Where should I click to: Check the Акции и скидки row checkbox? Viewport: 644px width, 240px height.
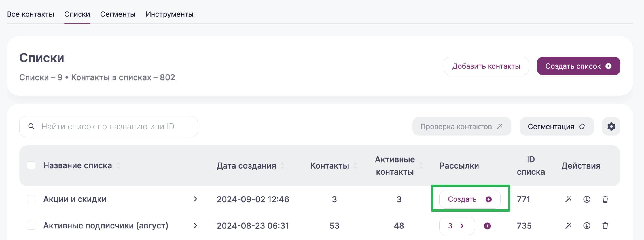coord(31,199)
